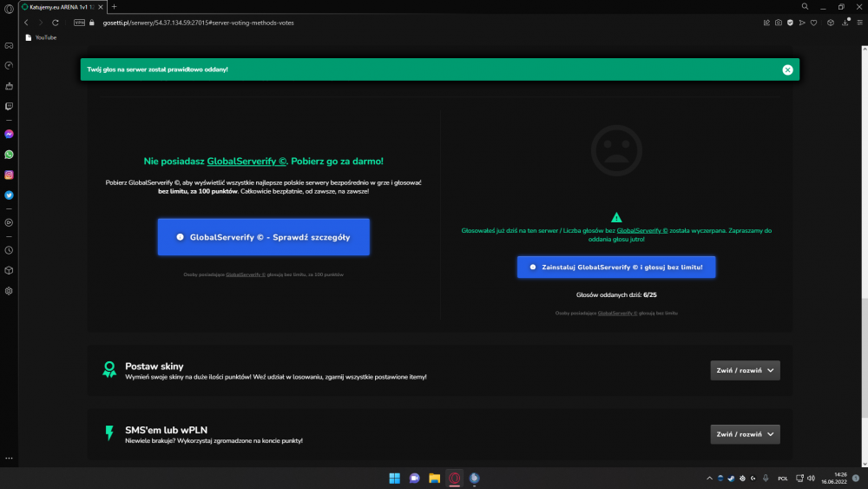868x489 pixels.
Task: Open Extensions cube icon in sidebar
Action: tap(9, 270)
